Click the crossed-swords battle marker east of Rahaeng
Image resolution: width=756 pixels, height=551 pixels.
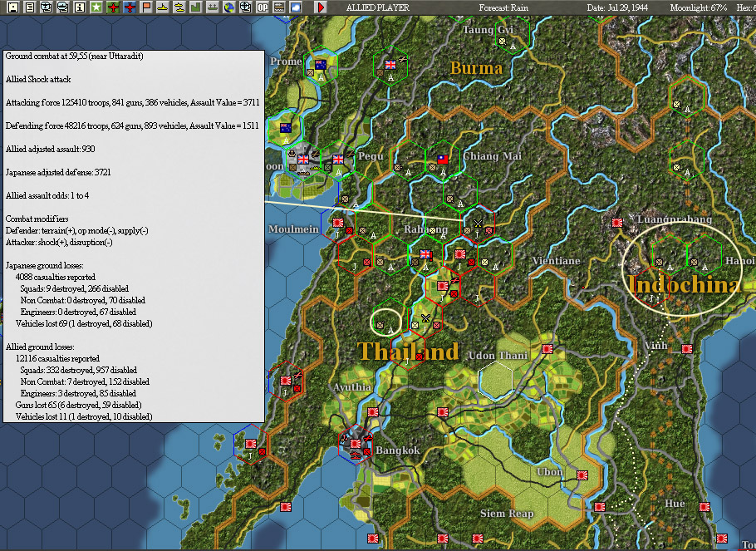click(x=478, y=224)
